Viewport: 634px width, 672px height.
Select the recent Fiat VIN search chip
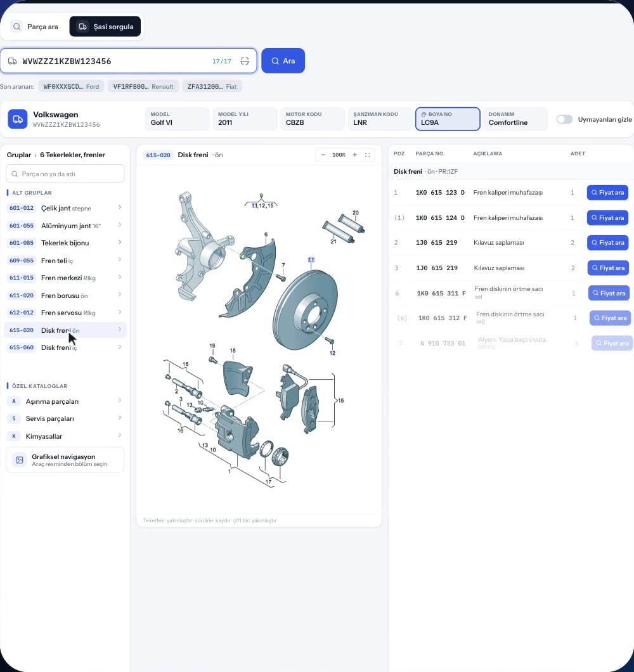tap(212, 87)
